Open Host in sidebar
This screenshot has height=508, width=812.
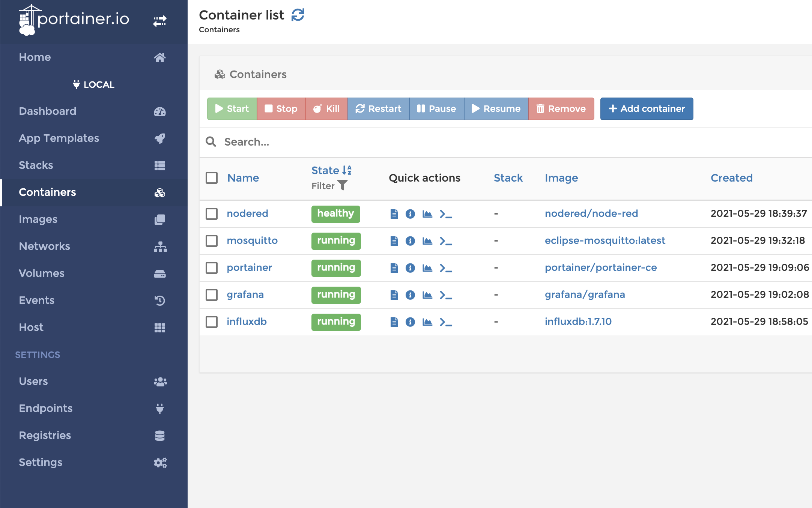pyautogui.click(x=94, y=327)
